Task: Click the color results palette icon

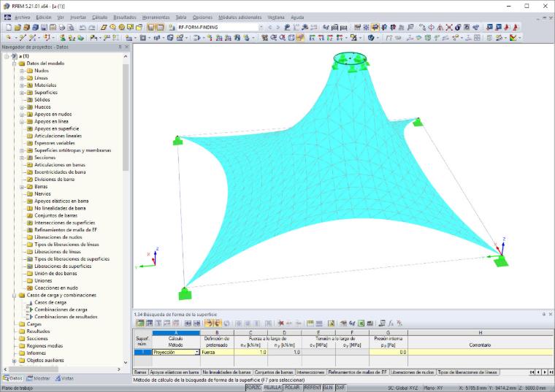Action: click(513, 37)
